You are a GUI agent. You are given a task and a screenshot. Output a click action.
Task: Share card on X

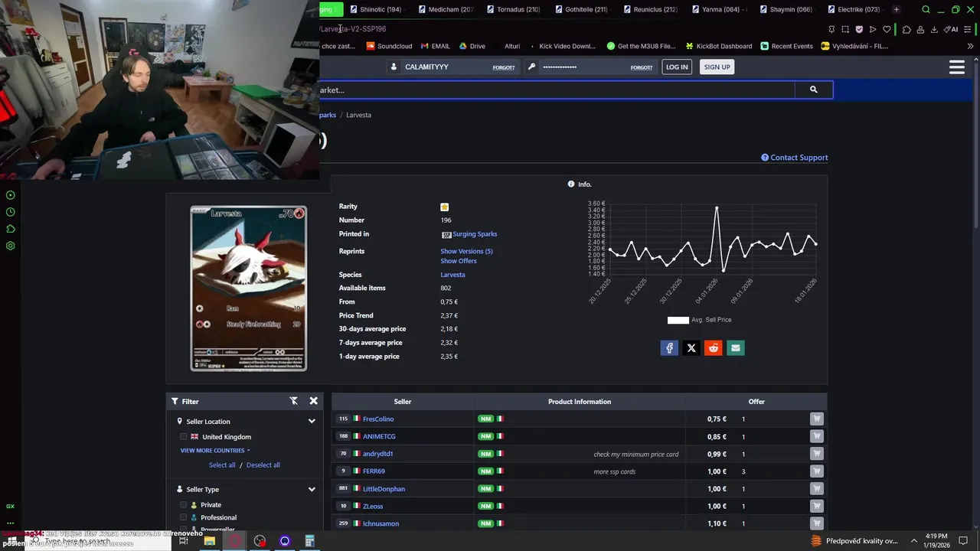(x=691, y=348)
